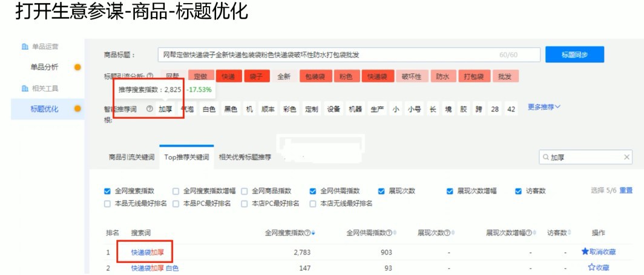Click the 相关工具 sidebar section icon

[x=25, y=88]
